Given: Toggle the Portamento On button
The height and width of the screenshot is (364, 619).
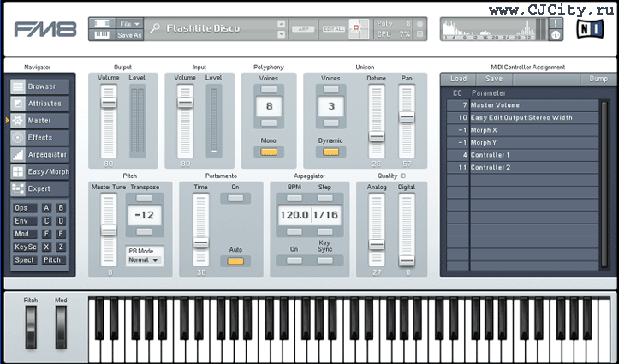Looking at the screenshot, I should tap(236, 198).
